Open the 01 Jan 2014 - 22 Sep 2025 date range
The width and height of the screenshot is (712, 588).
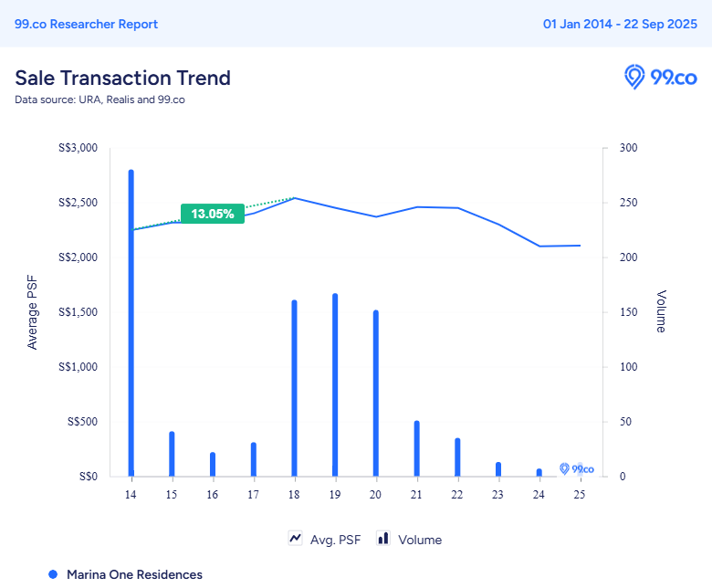[x=620, y=24]
